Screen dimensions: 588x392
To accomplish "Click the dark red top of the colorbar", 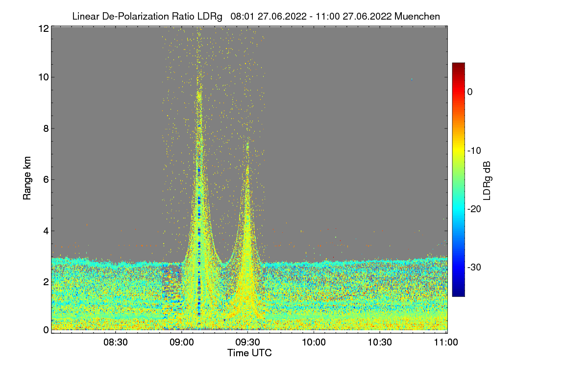I will coord(458,67).
